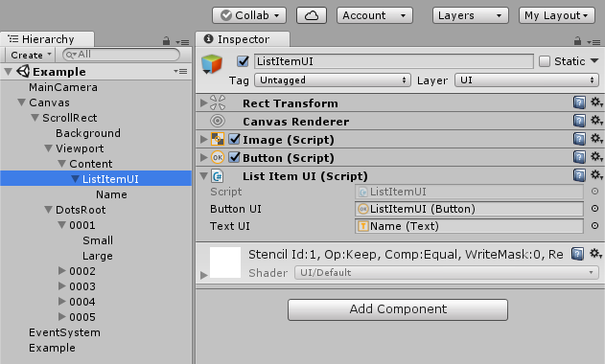Select the Small object under 0001

click(x=98, y=240)
